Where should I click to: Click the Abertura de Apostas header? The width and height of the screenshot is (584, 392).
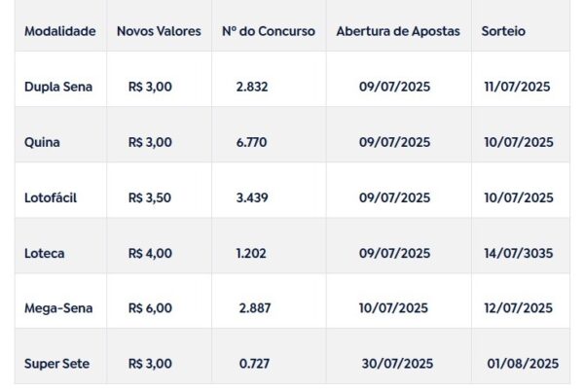click(x=398, y=31)
